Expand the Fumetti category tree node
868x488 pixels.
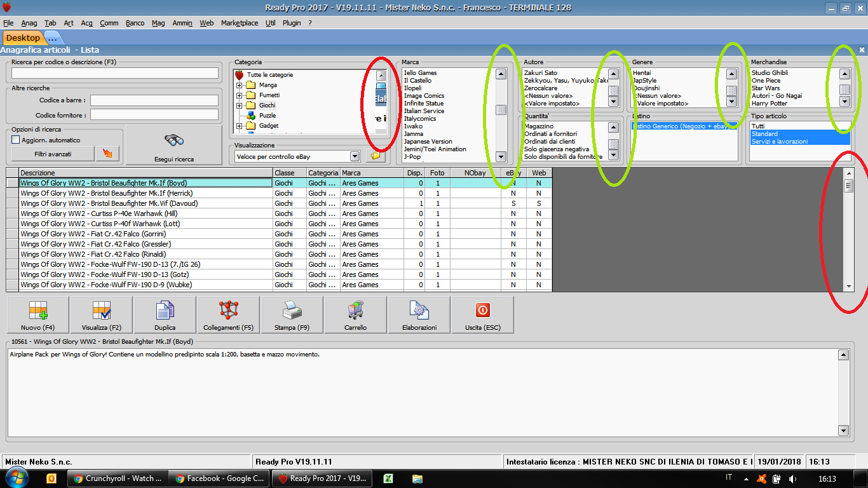(x=239, y=95)
